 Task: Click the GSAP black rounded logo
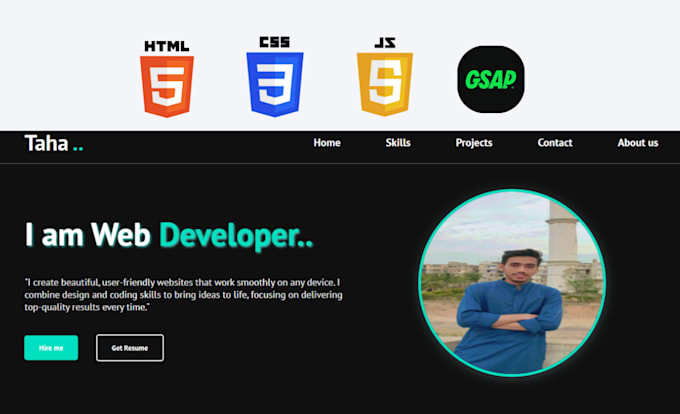(491, 79)
